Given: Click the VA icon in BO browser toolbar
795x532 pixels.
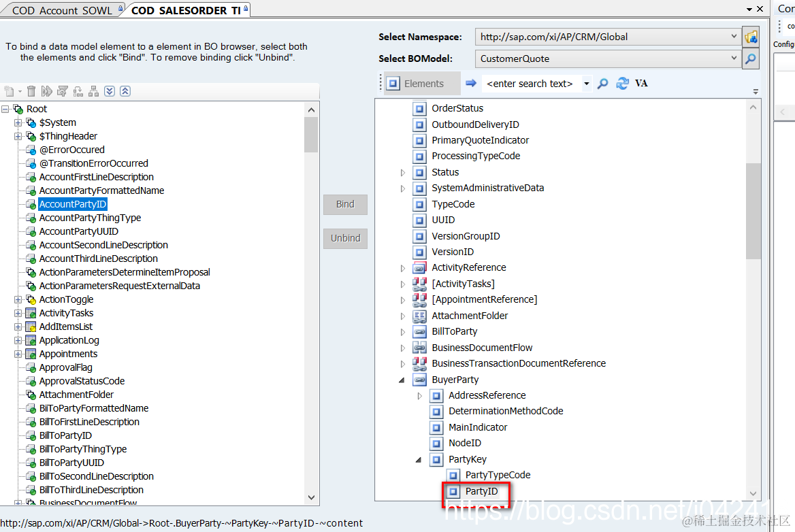Looking at the screenshot, I should click(x=641, y=83).
